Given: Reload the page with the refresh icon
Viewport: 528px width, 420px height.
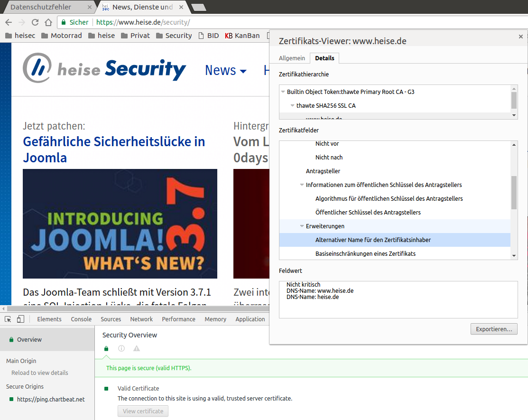Looking at the screenshot, I should tap(35, 22).
